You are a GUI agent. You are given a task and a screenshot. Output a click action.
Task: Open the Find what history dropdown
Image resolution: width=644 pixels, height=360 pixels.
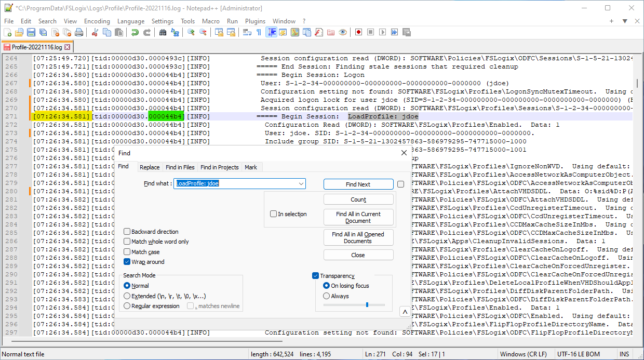click(x=301, y=184)
